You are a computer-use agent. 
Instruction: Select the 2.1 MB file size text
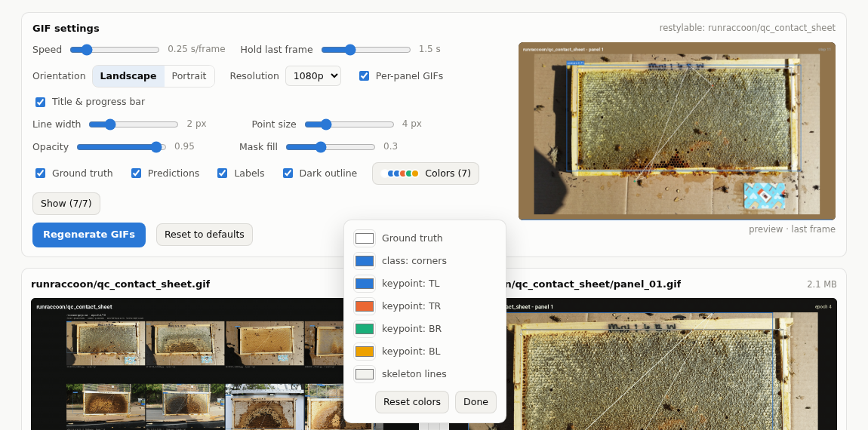click(x=821, y=284)
